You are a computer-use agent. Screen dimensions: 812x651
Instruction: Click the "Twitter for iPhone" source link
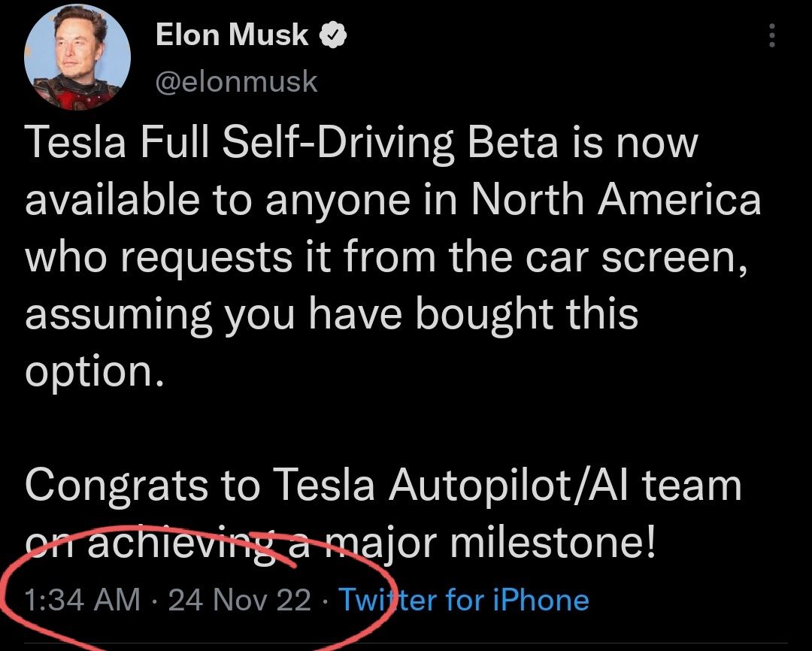464,600
